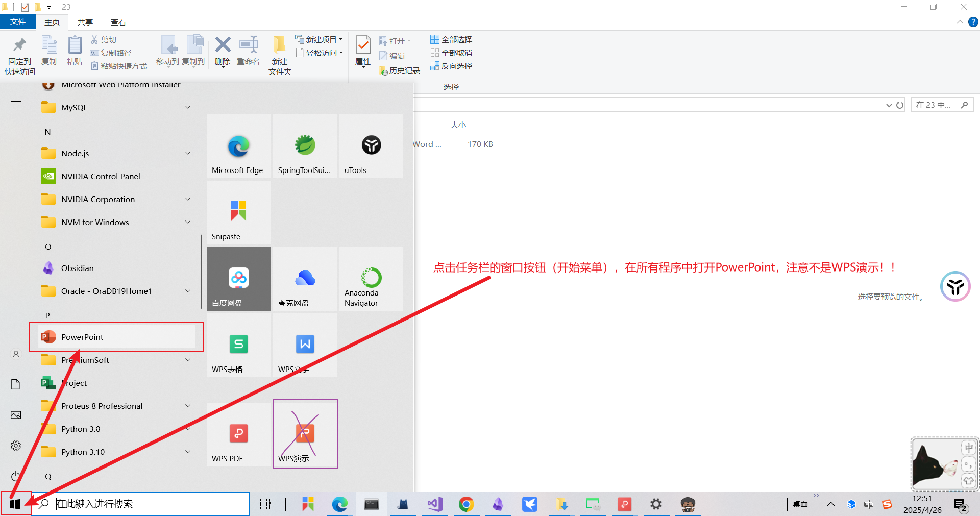Click 历史记录 in the ribbon
The width and height of the screenshot is (980, 516).
click(x=400, y=71)
